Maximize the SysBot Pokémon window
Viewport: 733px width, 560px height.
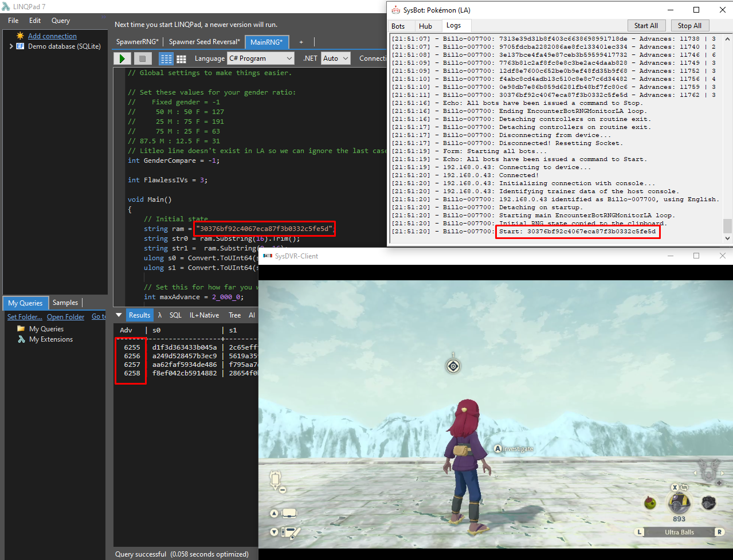(x=696, y=10)
